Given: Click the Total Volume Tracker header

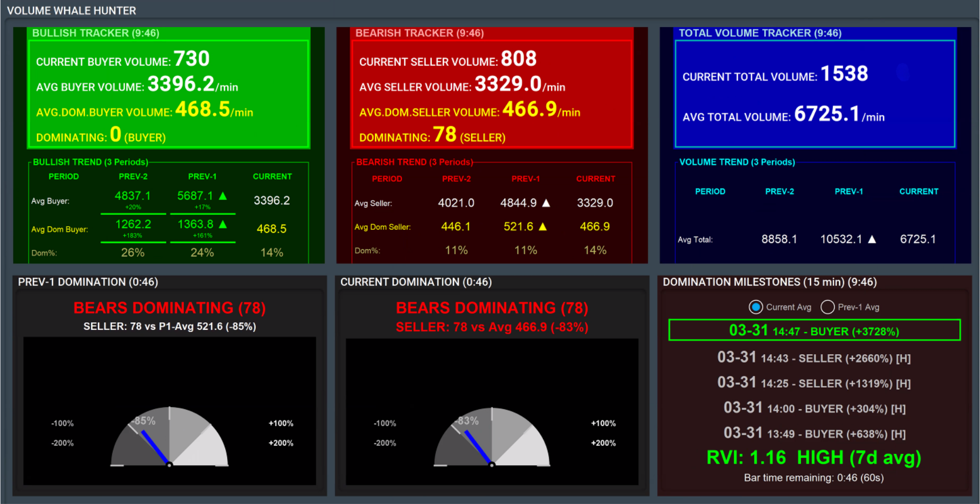Looking at the screenshot, I should click(x=760, y=33).
